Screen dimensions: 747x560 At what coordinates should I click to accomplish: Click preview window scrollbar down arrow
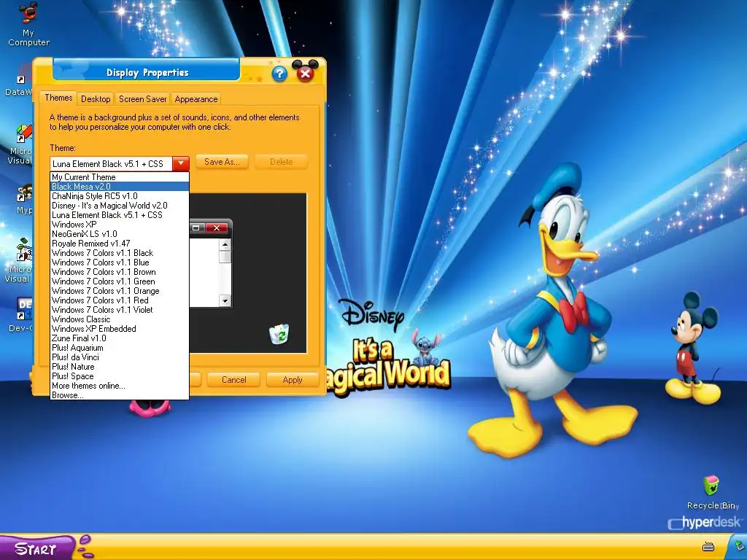pos(225,301)
